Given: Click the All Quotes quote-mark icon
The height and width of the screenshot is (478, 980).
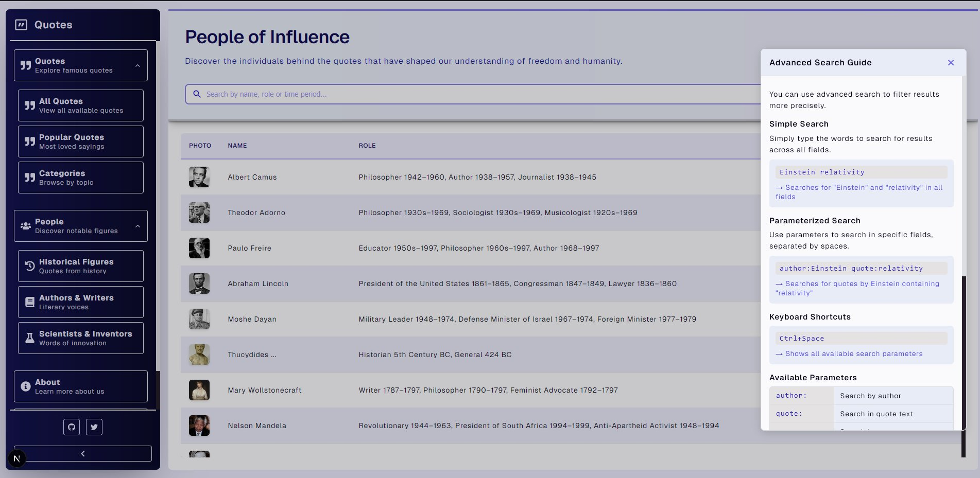Looking at the screenshot, I should [30, 105].
